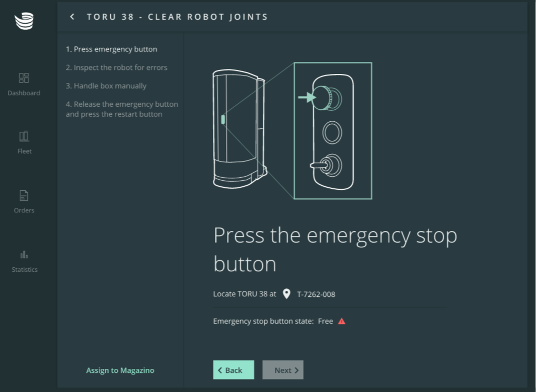Open the Orders document icon
The height and width of the screenshot is (392, 536).
pyautogui.click(x=24, y=195)
